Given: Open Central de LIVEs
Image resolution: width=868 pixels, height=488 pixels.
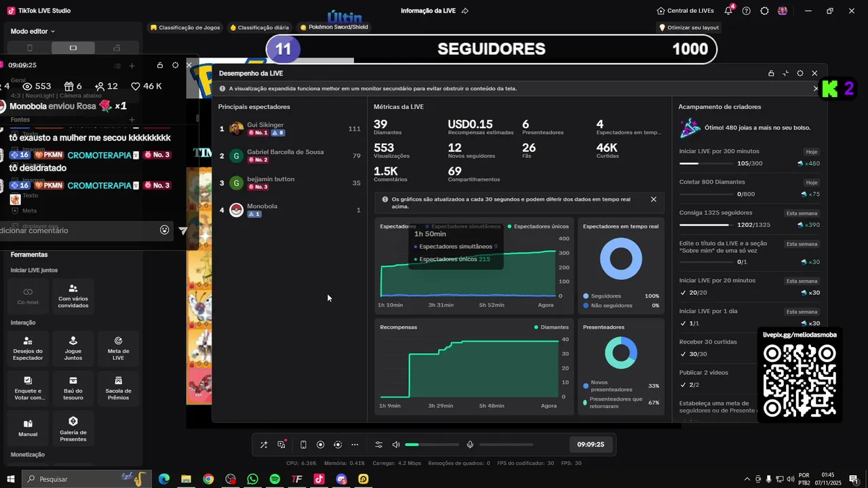Looking at the screenshot, I should click(686, 11).
